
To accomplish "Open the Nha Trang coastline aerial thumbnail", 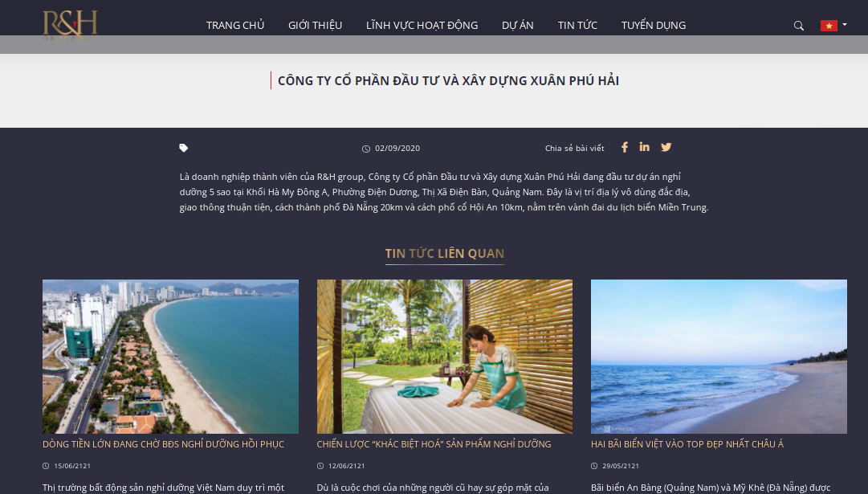I will tap(170, 357).
